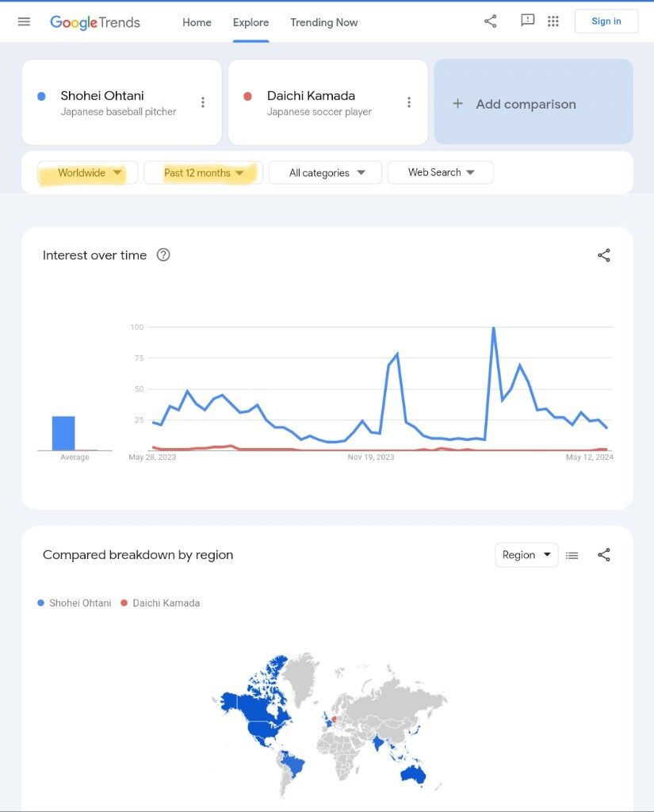Image resolution: width=654 pixels, height=812 pixels.
Task: Expand the Worldwide location dropdown
Action: pos(88,173)
